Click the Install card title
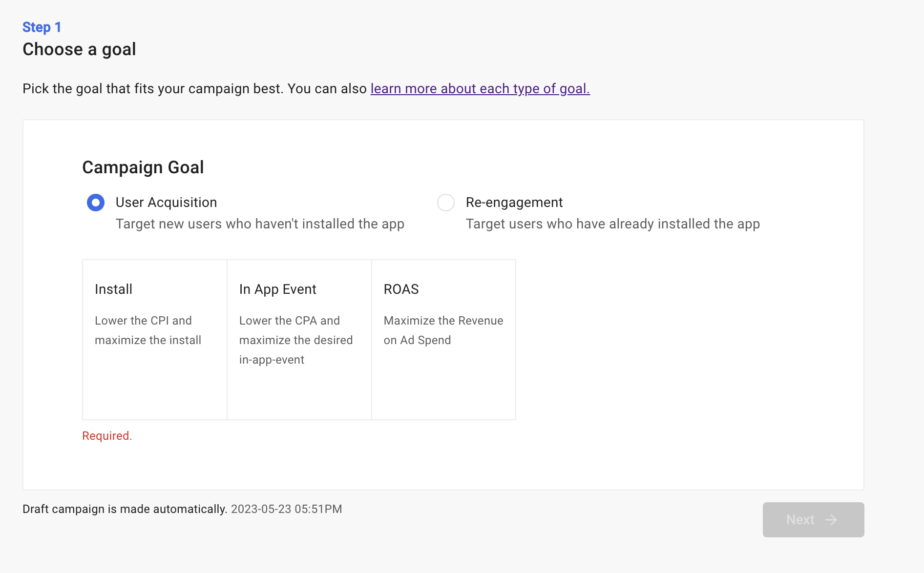 pyautogui.click(x=113, y=289)
